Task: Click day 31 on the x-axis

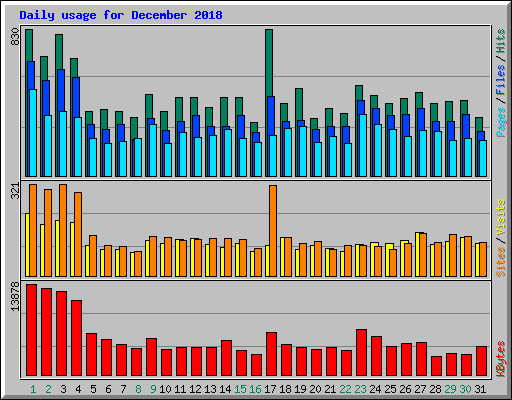Action: click(480, 389)
